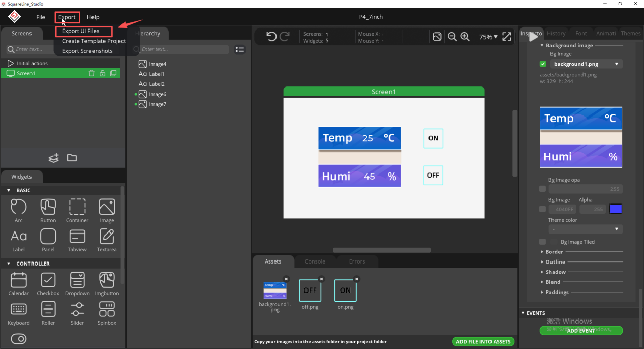Expand the Blend section
The image size is (644, 349).
click(542, 282)
